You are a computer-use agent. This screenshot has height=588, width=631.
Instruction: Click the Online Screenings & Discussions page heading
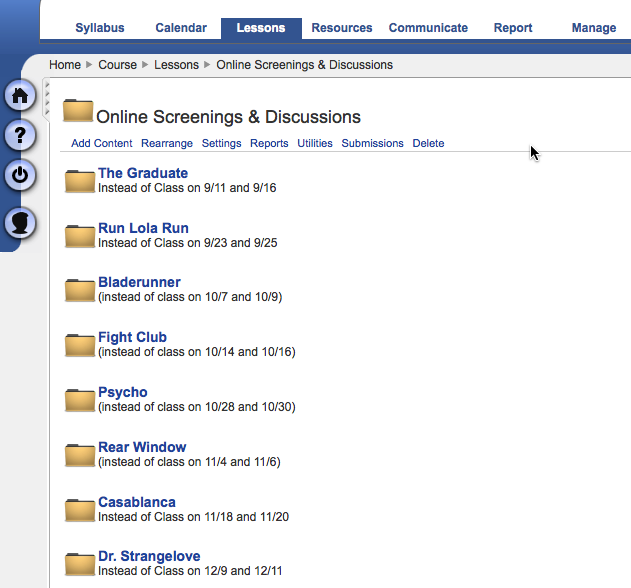click(228, 117)
